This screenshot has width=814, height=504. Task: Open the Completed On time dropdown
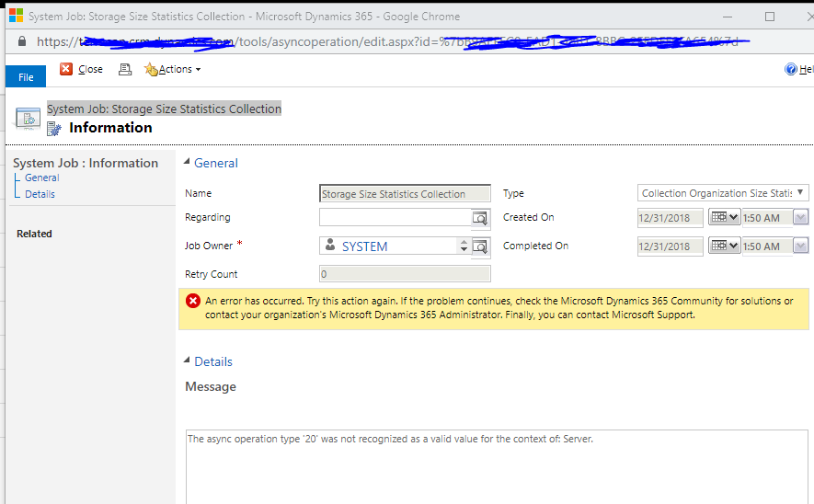point(801,246)
